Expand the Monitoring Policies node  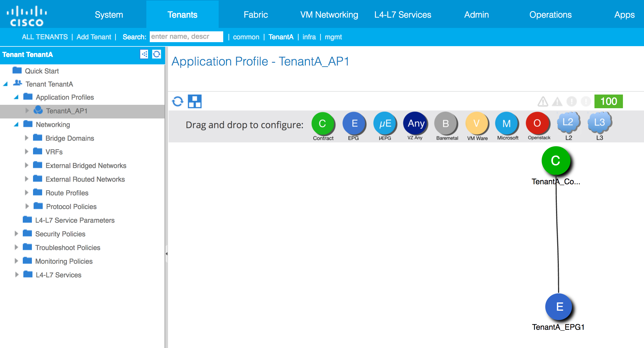tap(16, 261)
